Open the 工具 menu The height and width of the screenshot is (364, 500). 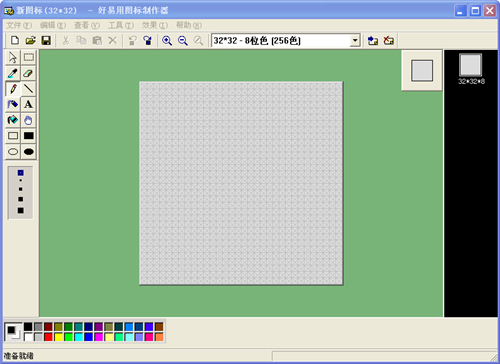(121, 25)
